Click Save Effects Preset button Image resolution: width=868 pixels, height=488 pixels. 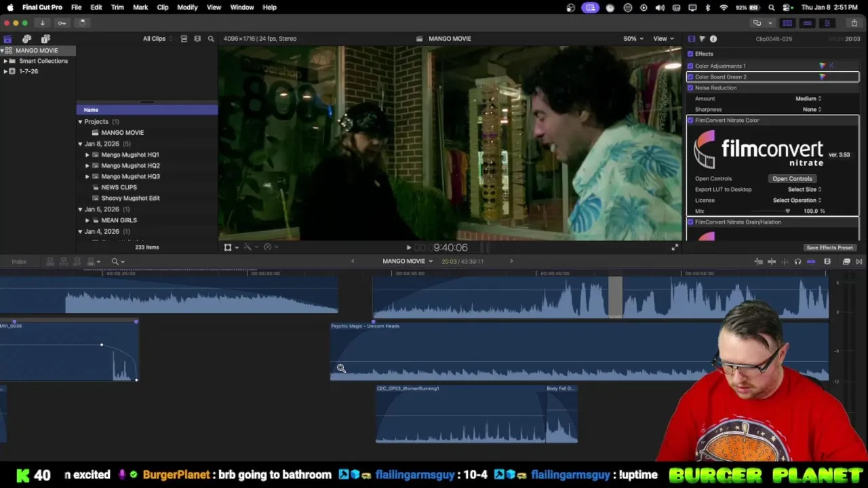(829, 247)
